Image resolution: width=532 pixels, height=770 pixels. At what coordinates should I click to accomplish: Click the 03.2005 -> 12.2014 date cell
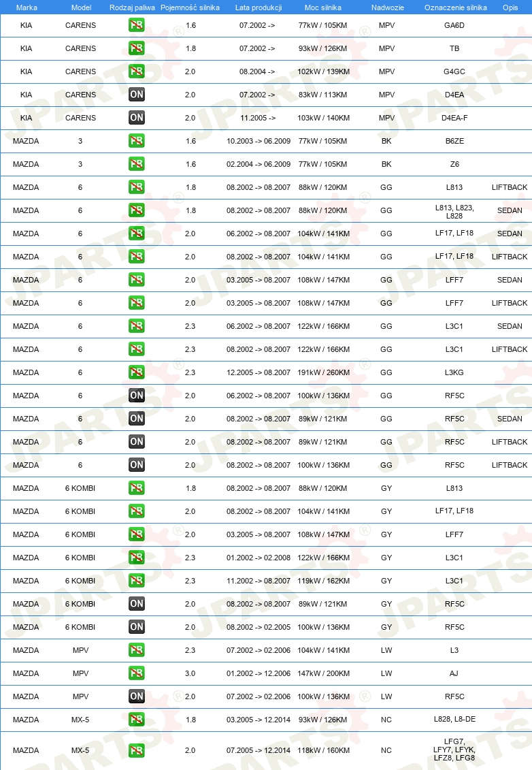[258, 720]
